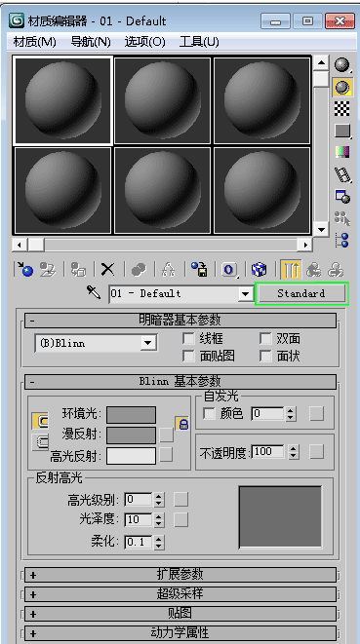Click the 高光反射 color swatch
The height and width of the screenshot is (644, 360).
[x=132, y=456]
